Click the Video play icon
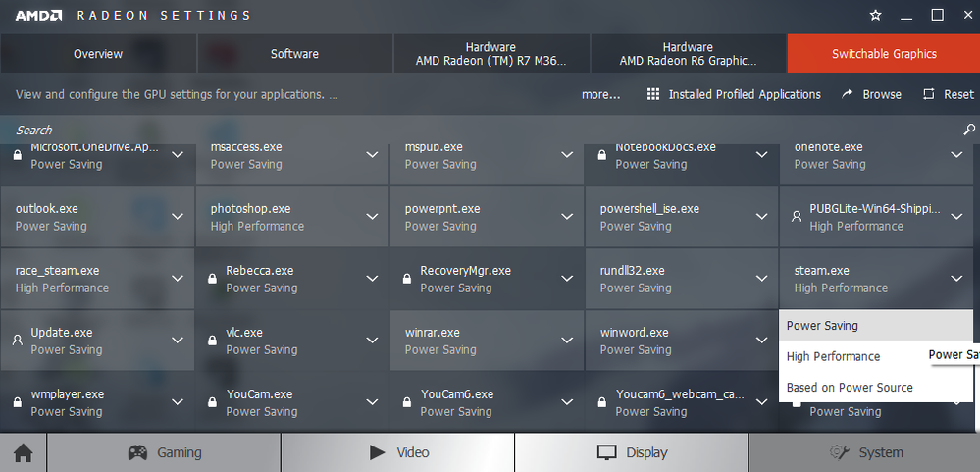 [x=377, y=452]
